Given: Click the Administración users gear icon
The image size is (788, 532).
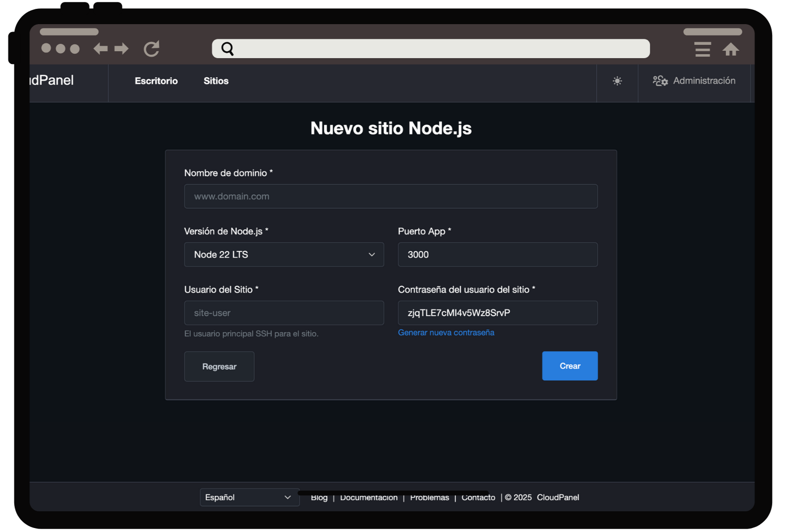Looking at the screenshot, I should 660,81.
